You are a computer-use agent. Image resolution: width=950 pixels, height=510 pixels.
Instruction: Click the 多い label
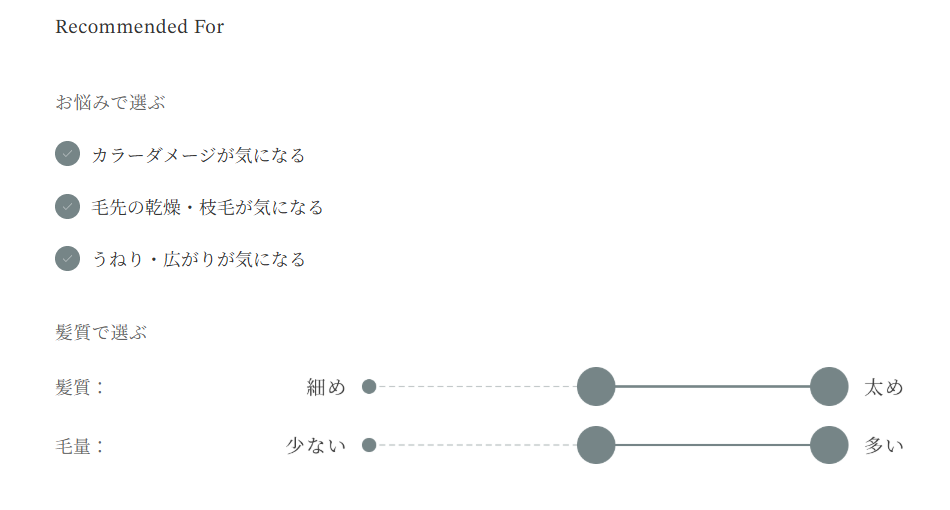[x=884, y=445]
